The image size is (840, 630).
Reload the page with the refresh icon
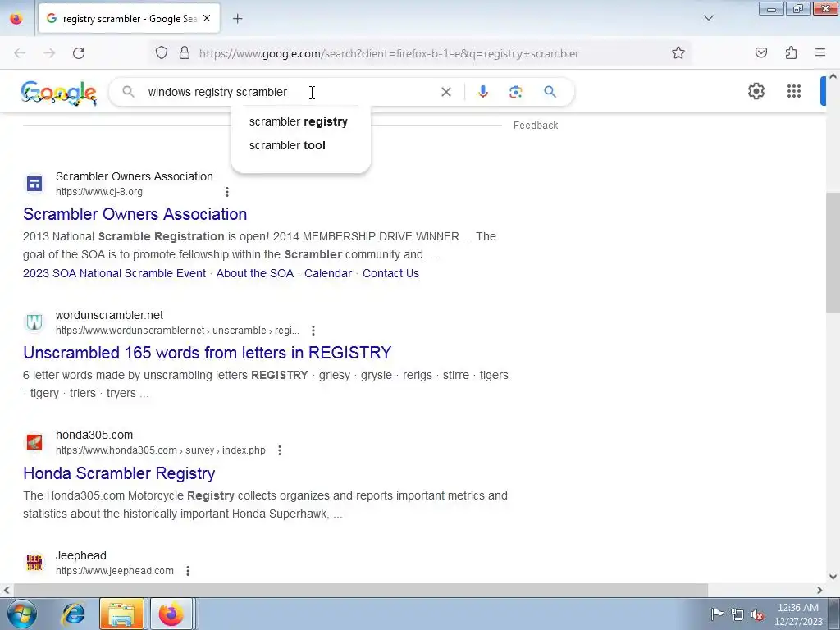(79, 53)
